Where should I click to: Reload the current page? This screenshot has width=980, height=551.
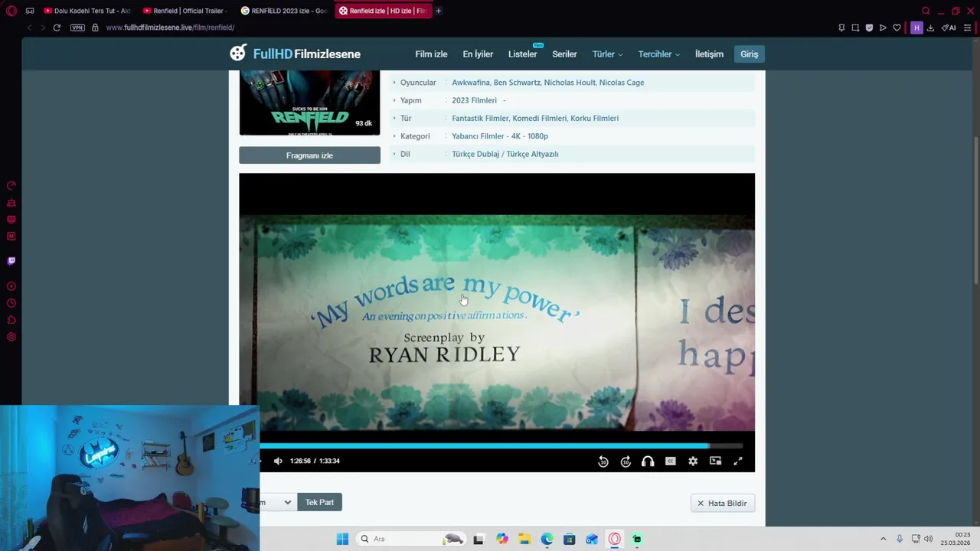(x=57, y=28)
